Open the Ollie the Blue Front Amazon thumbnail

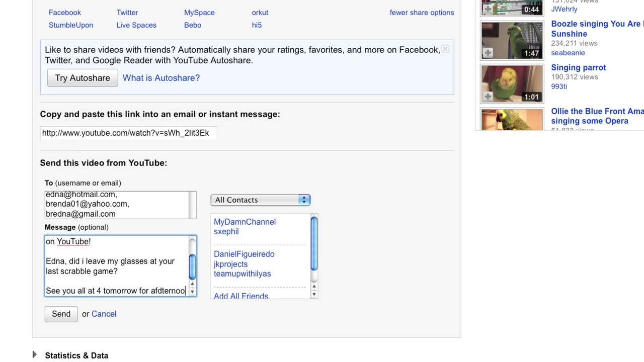pyautogui.click(x=512, y=120)
